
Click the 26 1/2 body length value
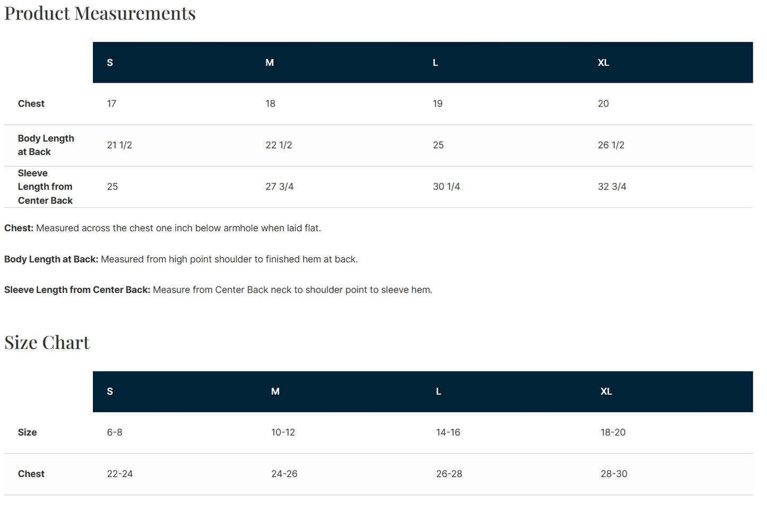pyautogui.click(x=611, y=145)
